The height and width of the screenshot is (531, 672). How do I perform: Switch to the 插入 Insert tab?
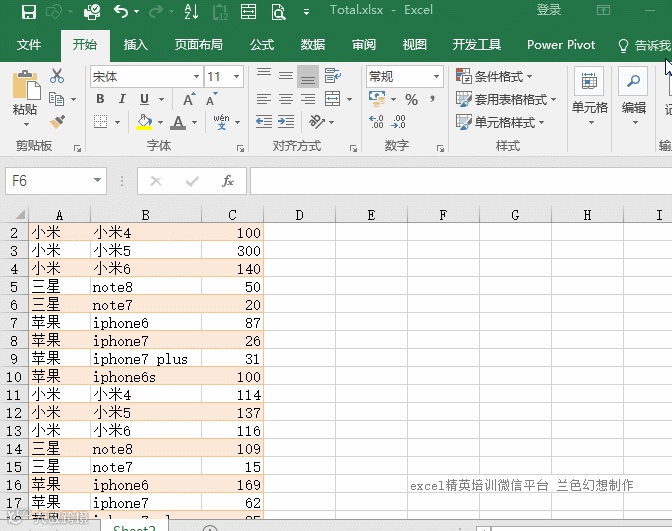pyautogui.click(x=135, y=45)
